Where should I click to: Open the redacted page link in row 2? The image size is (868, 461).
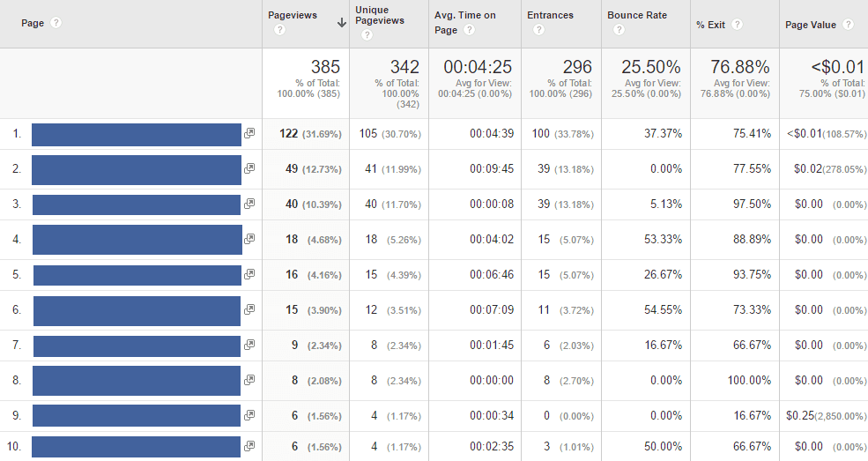(x=137, y=169)
